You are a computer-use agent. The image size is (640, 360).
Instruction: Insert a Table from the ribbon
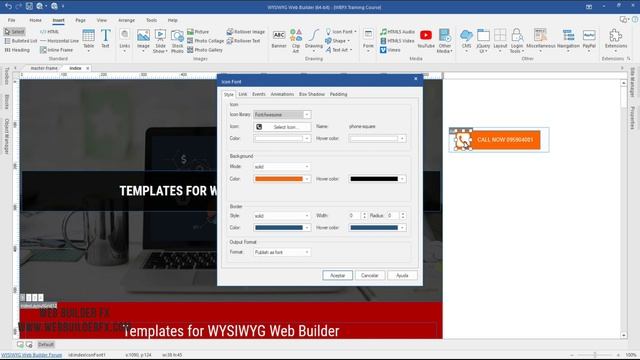pyautogui.click(x=88, y=39)
